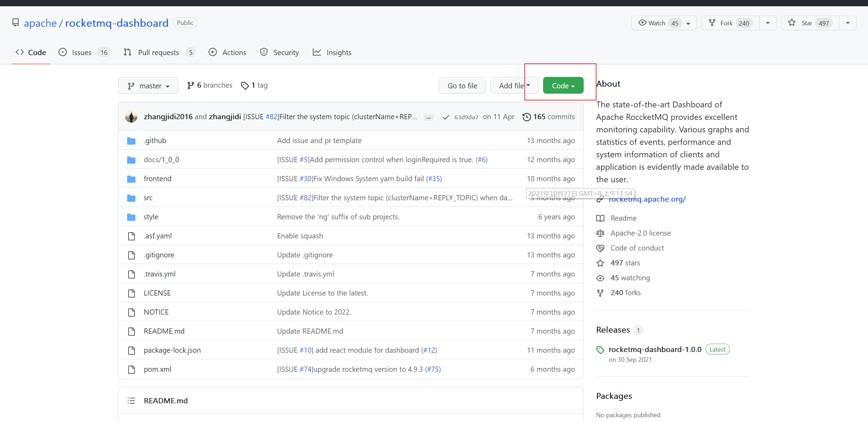Open the 6 branches link
The height and width of the screenshot is (422, 868).
pos(210,85)
